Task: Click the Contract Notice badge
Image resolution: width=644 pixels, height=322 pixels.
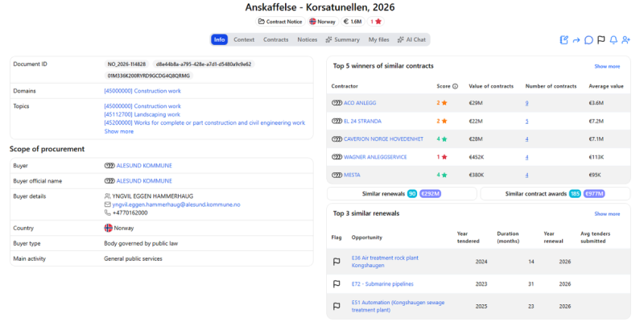Action: coord(280,22)
